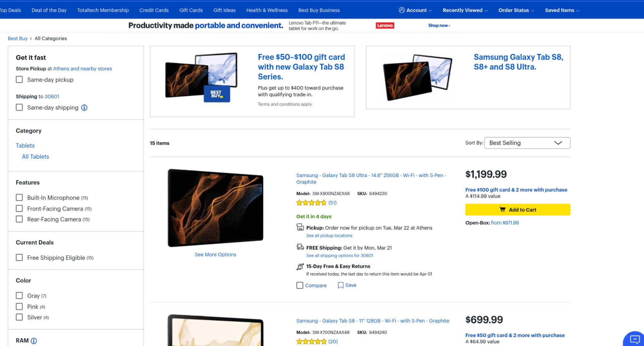Open the Deal of the Day menu item
This screenshot has height=346, width=644.
tap(49, 10)
